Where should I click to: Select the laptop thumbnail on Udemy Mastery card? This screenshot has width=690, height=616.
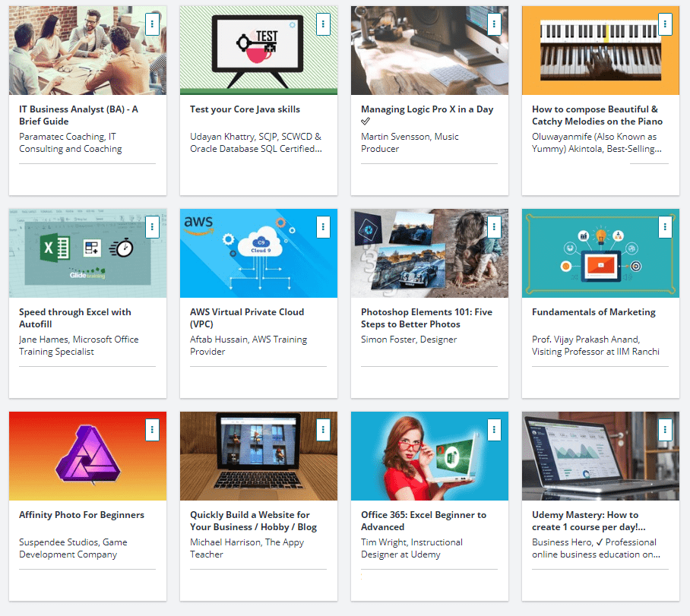[600, 456]
